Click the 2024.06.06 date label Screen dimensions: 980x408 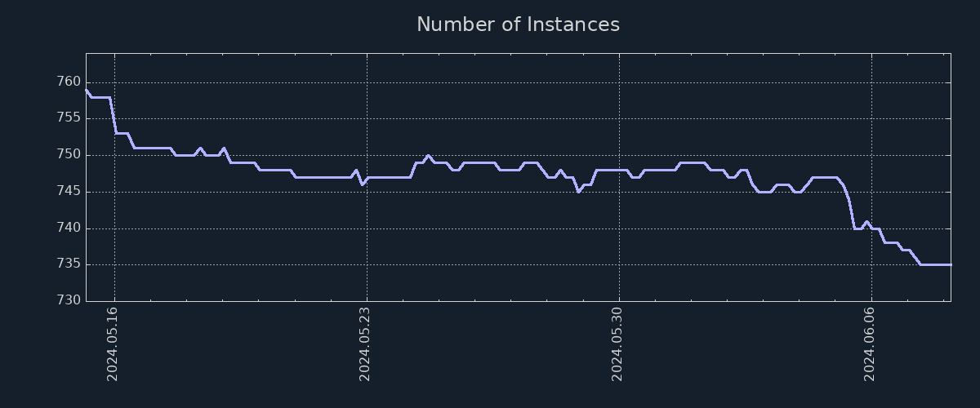coord(871,344)
